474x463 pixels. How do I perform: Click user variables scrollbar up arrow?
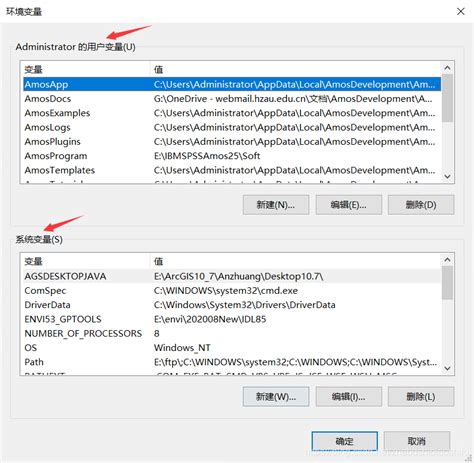pyautogui.click(x=447, y=68)
